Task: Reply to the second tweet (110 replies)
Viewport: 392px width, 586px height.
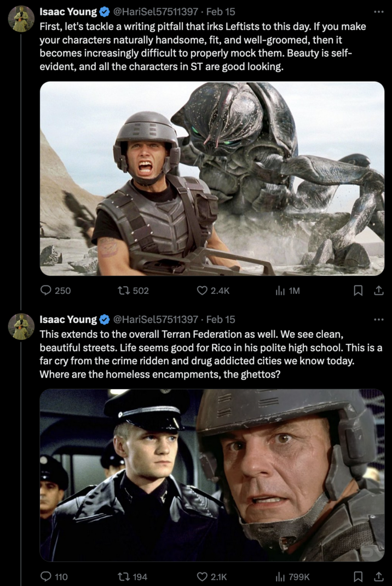Action: click(x=47, y=576)
